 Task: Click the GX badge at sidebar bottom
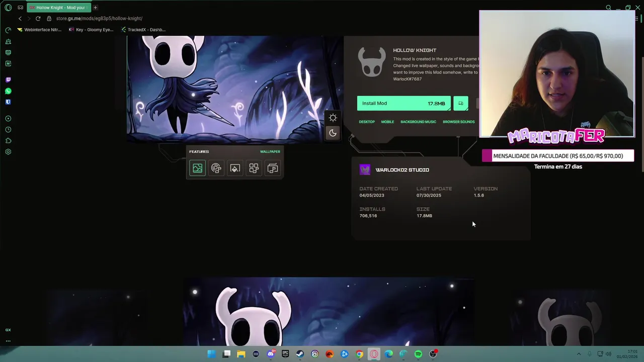click(8, 330)
